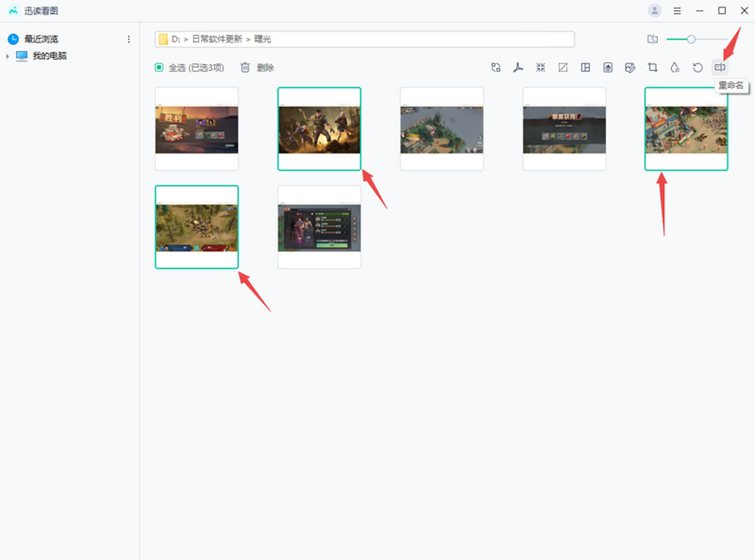Open the image collage layout tool

[x=585, y=67]
